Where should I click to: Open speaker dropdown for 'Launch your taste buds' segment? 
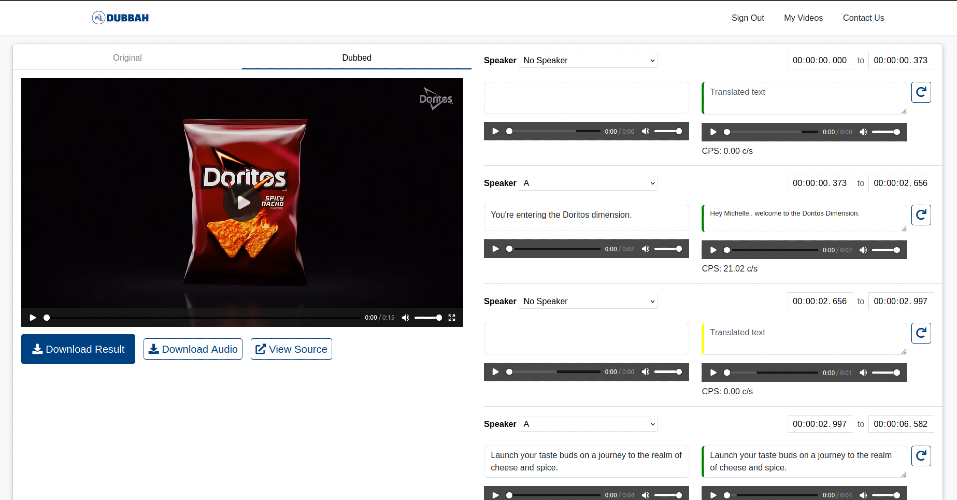tap(588, 424)
